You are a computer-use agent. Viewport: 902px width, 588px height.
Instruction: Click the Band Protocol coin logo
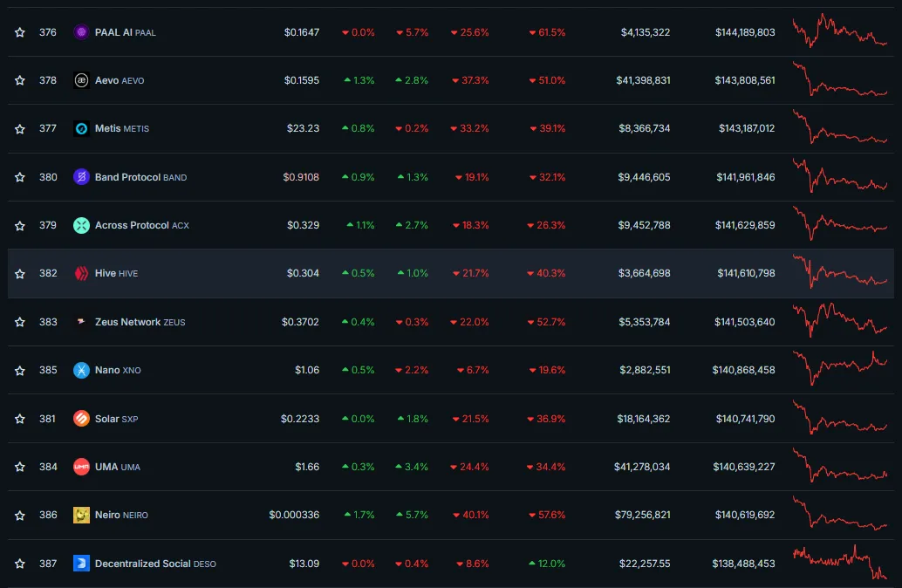click(81, 177)
